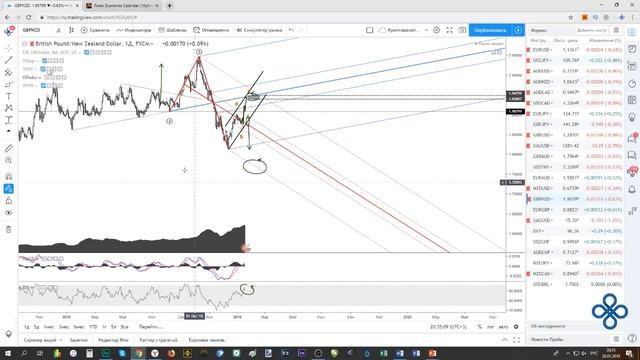Image resolution: width=640 pixels, height=360 pixels.
Task: Toggle stay in drawing mode
Action: [x=8, y=189]
